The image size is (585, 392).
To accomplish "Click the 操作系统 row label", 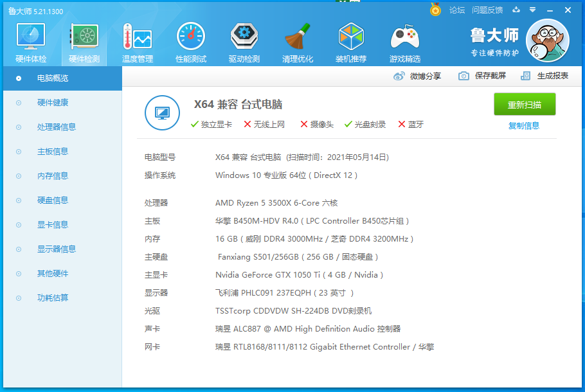I will click(x=160, y=175).
